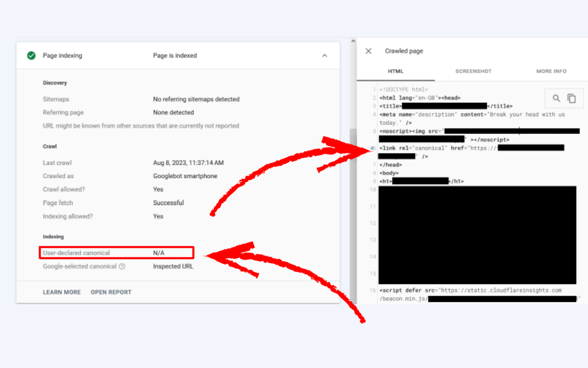Click the Last crawl date value

pyautogui.click(x=188, y=163)
